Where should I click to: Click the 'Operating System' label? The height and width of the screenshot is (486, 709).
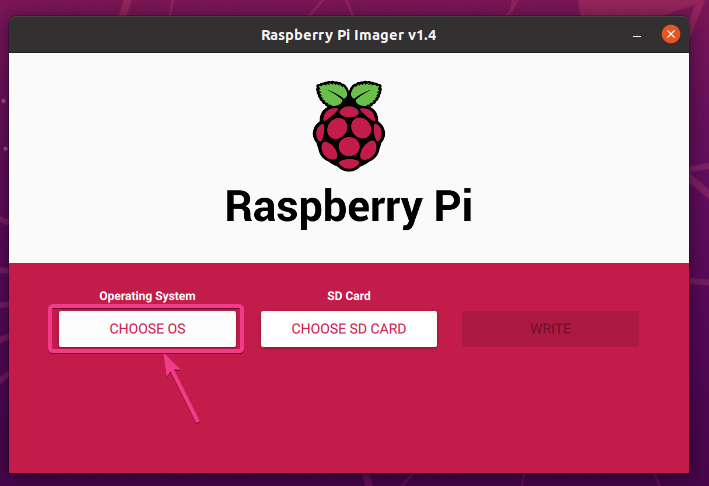point(147,296)
